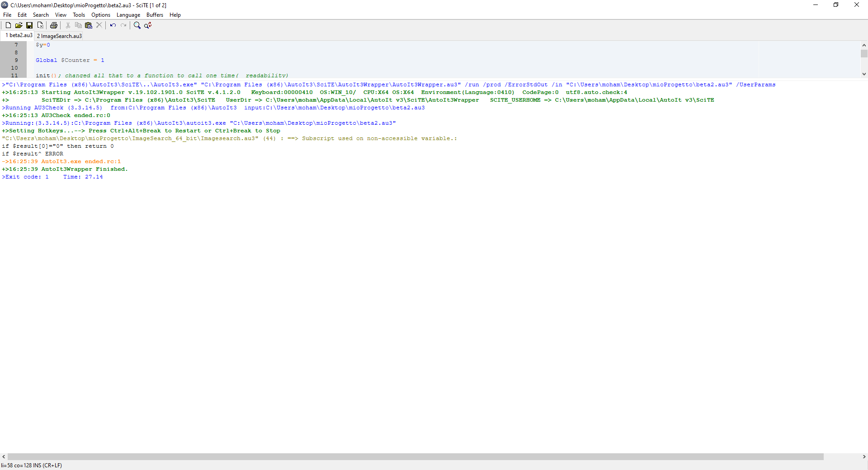Open the View menu
The image size is (868, 470).
tap(61, 15)
